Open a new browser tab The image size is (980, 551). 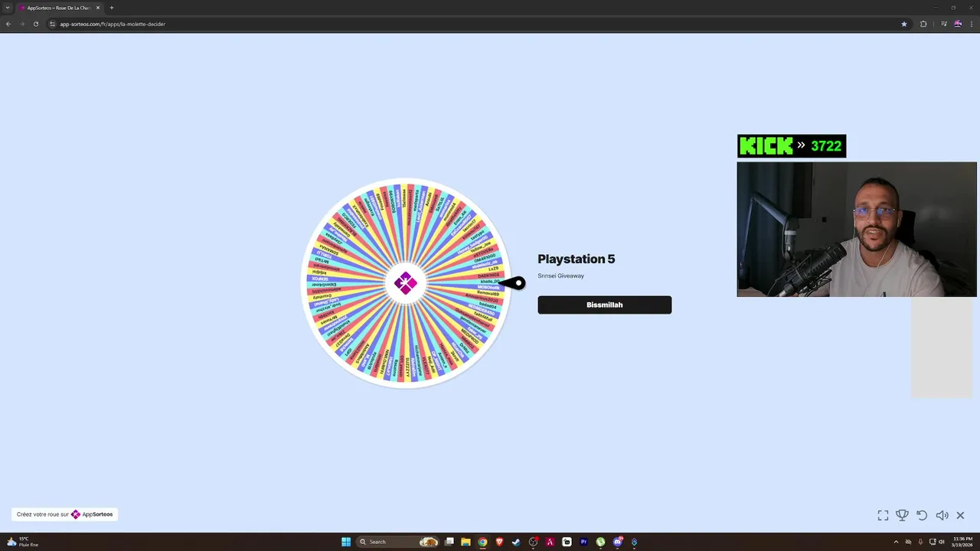click(112, 8)
